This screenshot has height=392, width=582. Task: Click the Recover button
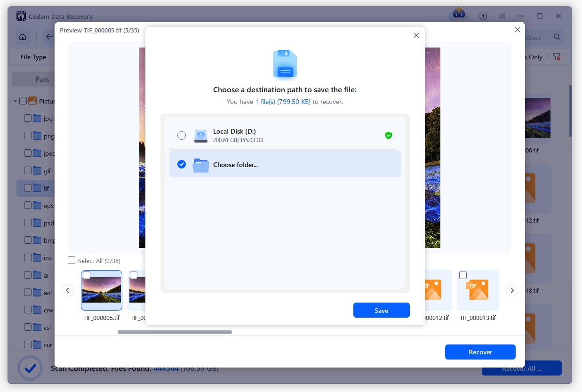click(480, 352)
